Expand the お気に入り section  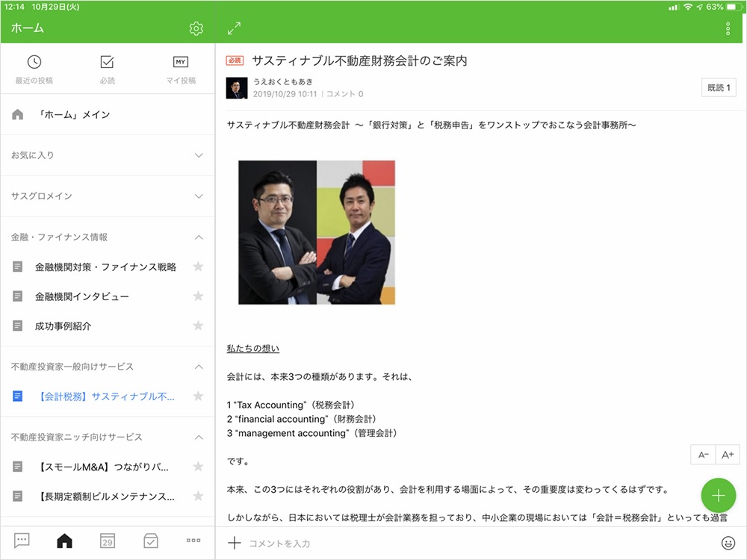199,155
